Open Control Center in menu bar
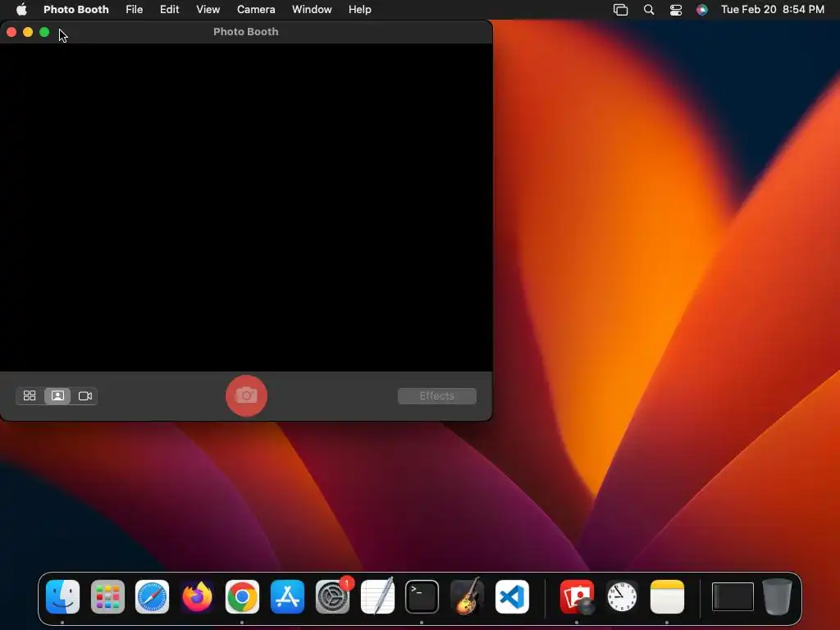The image size is (840, 630). (x=676, y=9)
